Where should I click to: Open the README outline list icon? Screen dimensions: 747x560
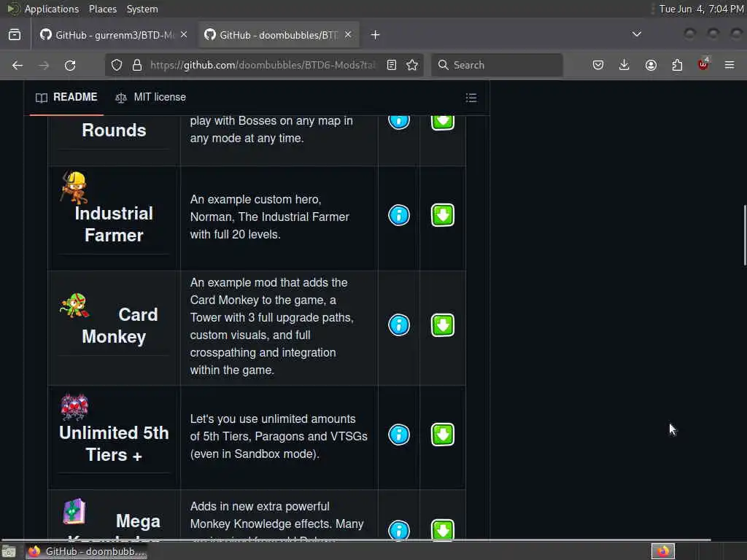[471, 98]
